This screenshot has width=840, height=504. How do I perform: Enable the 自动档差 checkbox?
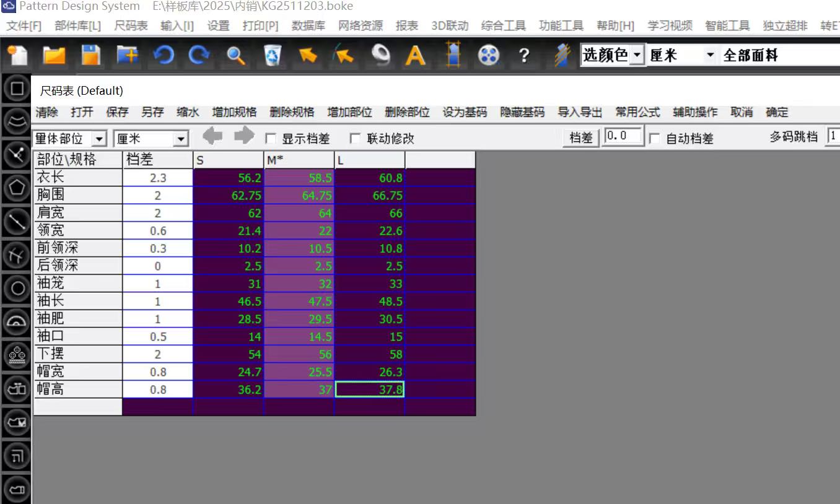pos(654,138)
